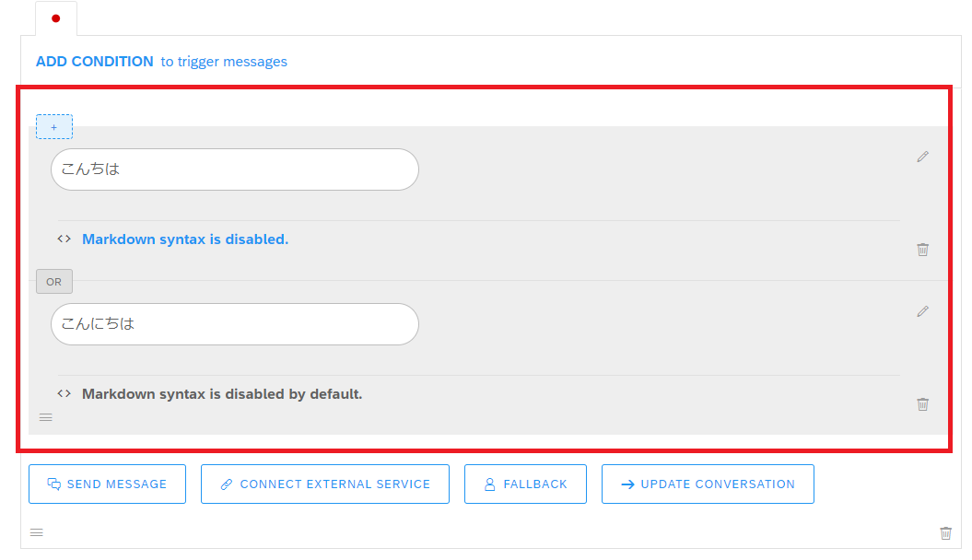Click the pencil edit icon for こんにちは

922,311
